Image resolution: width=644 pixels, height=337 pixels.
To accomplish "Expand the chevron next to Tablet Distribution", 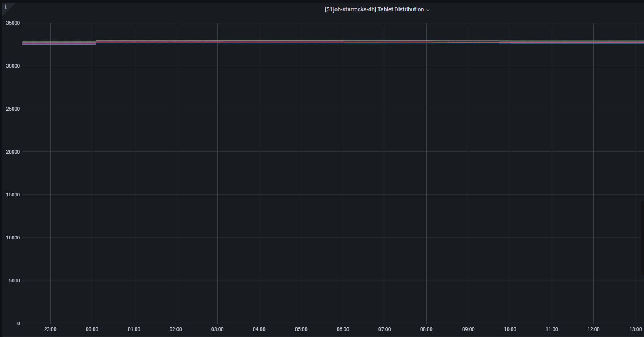I will 428,10.
